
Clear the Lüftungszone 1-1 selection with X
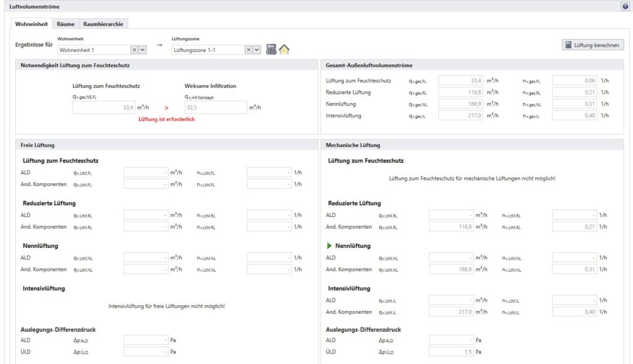[249, 50]
